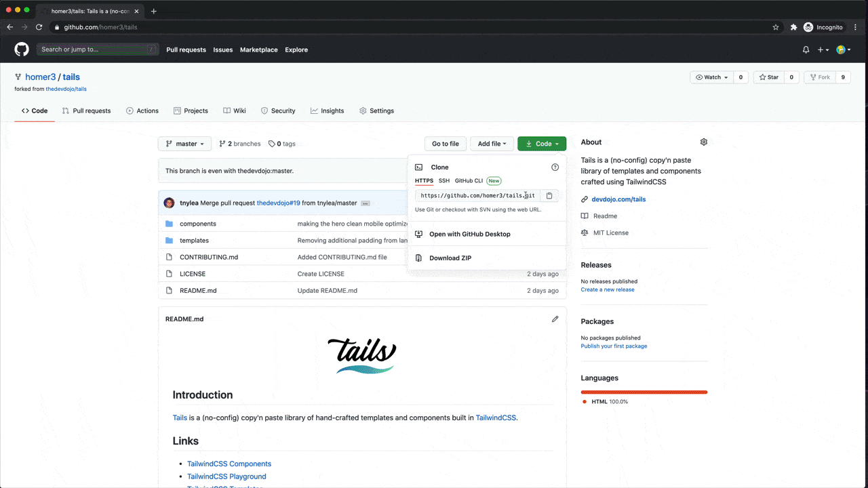This screenshot has height=488, width=868.
Task: Open the thedevdojo#19 pull request link
Action: click(278, 203)
